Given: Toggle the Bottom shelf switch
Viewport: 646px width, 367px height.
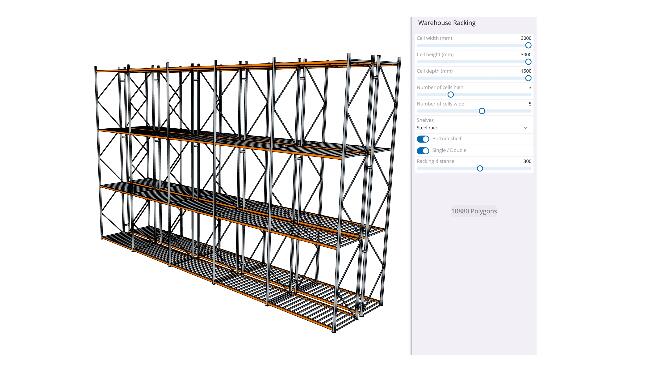Looking at the screenshot, I should tap(423, 139).
